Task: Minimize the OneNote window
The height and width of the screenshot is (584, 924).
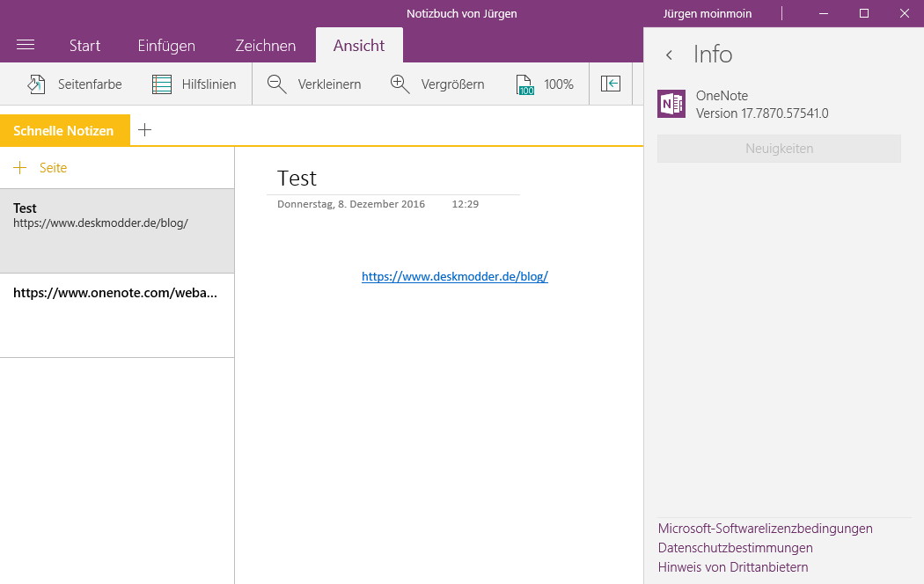Action: (823, 13)
